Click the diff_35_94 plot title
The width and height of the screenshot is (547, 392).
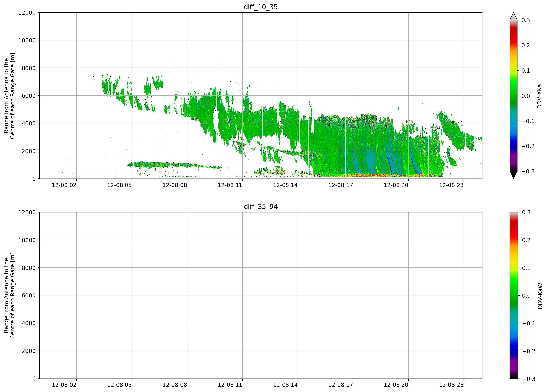click(x=261, y=207)
